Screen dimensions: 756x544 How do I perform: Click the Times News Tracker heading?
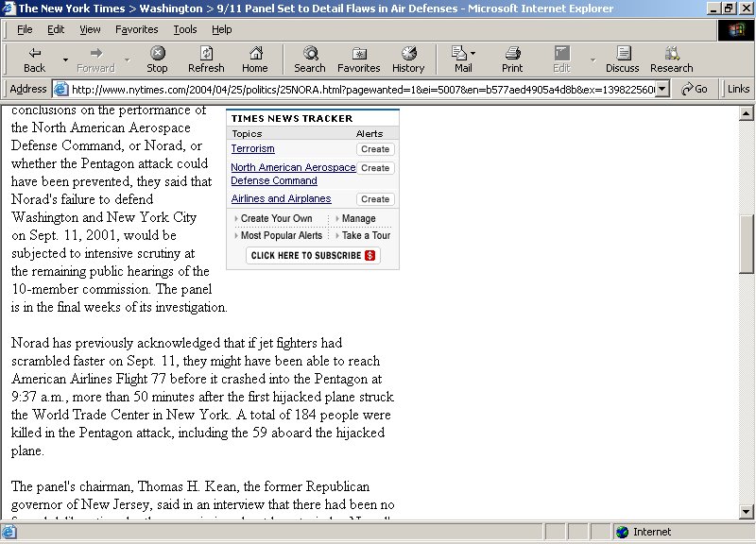[x=292, y=118]
